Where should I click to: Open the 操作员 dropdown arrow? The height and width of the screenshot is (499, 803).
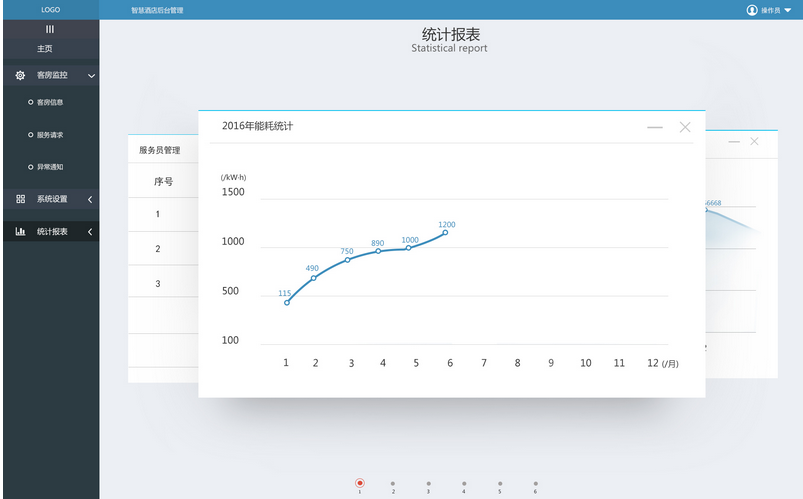788,10
